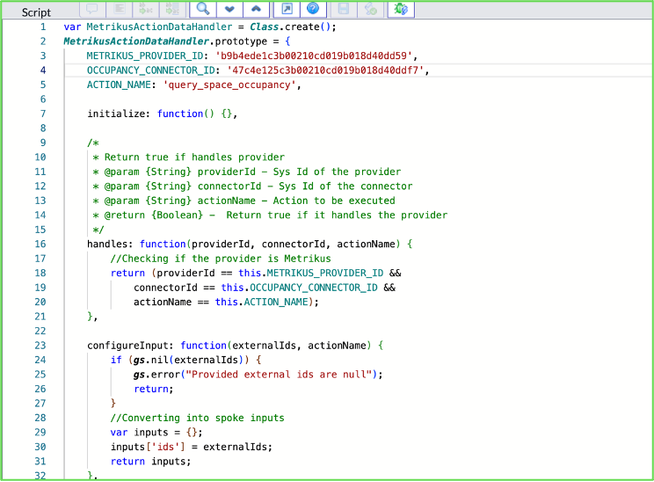Open the script debugger bug icon
654x482 pixels.
400,9
